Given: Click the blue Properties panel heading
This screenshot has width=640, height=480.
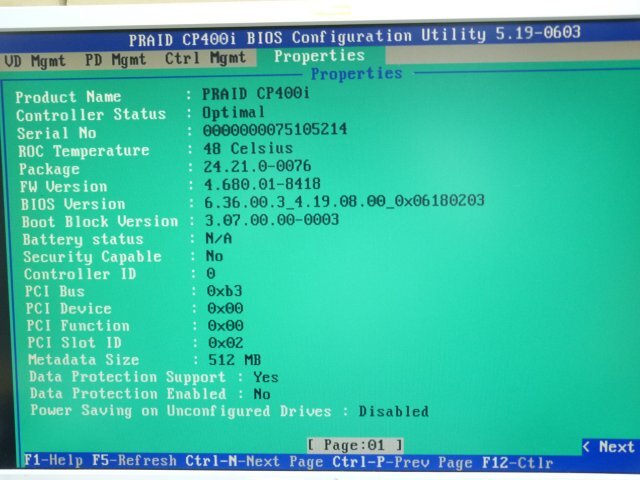Looking at the screenshot, I should pyautogui.click(x=357, y=73).
